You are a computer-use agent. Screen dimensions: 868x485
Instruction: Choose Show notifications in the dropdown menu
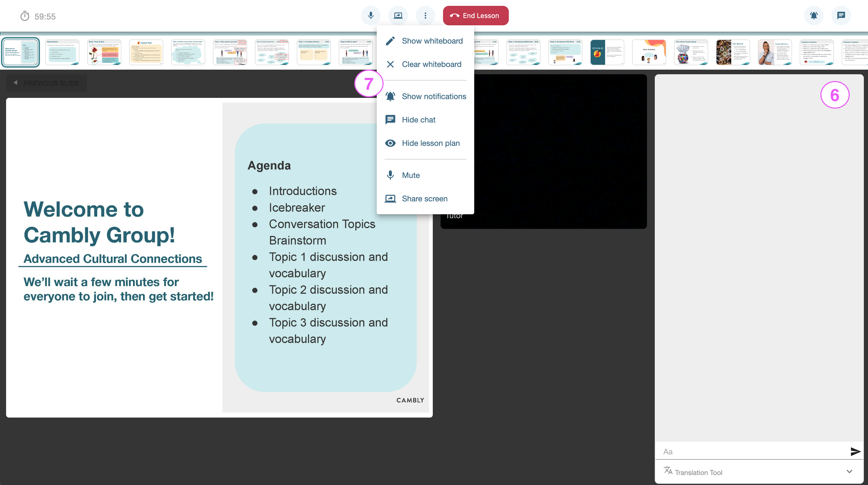click(425, 96)
